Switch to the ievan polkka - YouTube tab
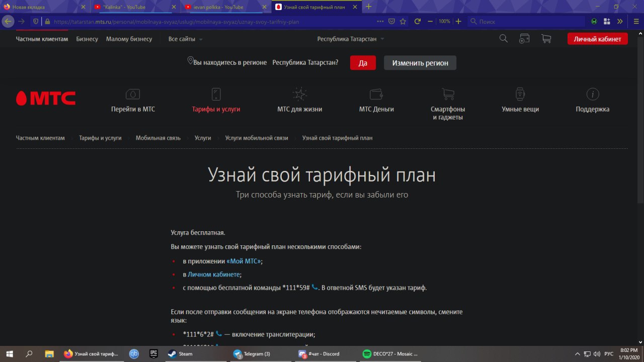Screen dimensions: 644x362 click(x=225, y=7)
